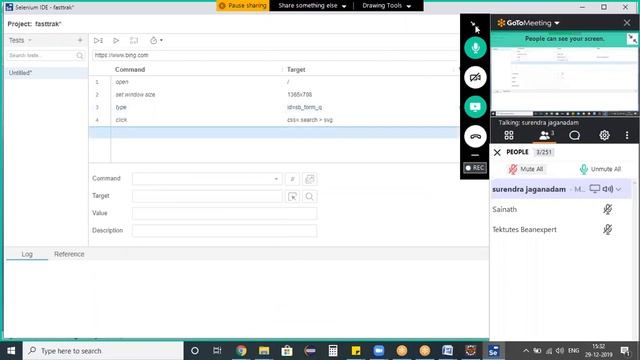Switch to the Log tab
Viewport: 640px width, 360px height.
click(x=27, y=254)
